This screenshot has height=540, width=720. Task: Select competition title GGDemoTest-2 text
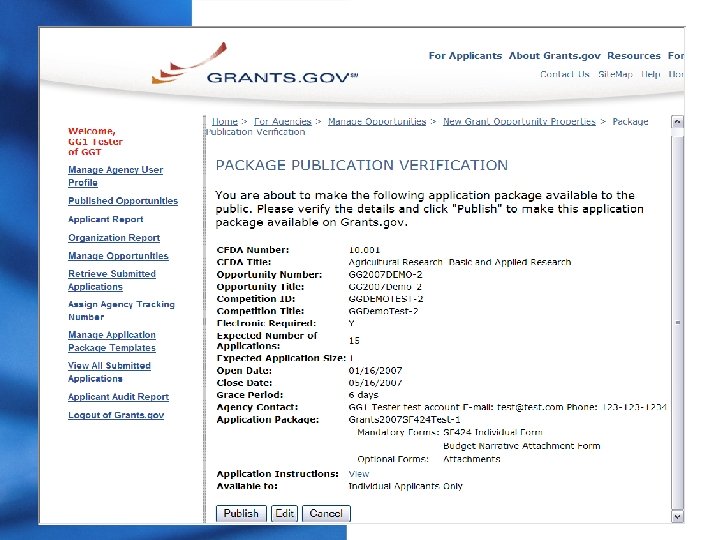[x=383, y=311]
